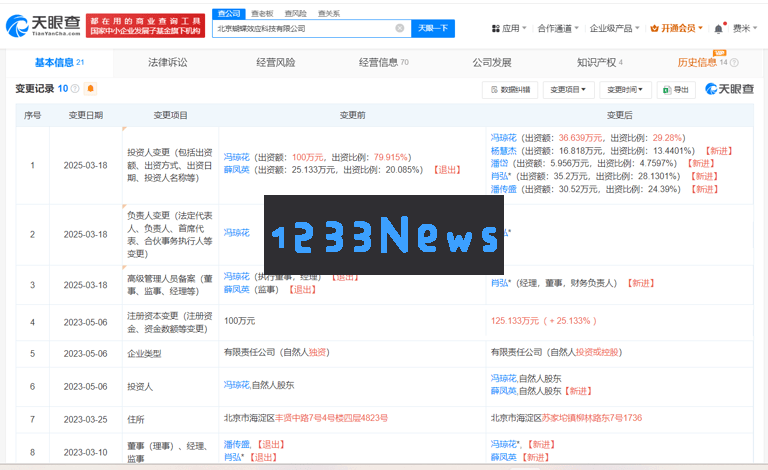Click the 应用 grid icon

(496, 28)
